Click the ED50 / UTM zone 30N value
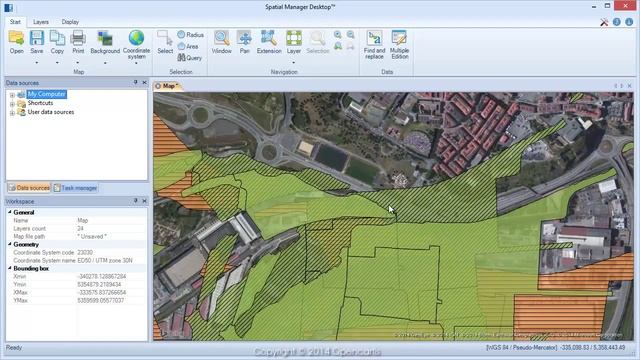This screenshot has height=360, width=640. click(105, 260)
